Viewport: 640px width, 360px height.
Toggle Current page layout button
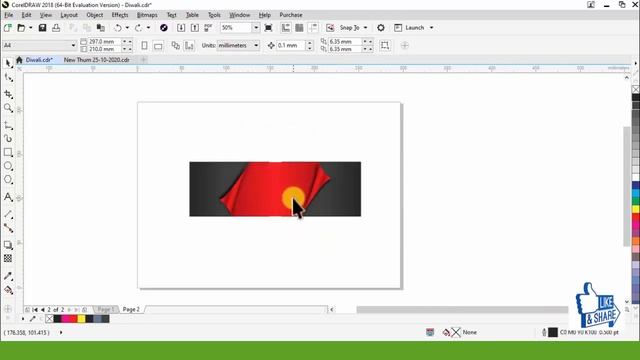[189, 45]
